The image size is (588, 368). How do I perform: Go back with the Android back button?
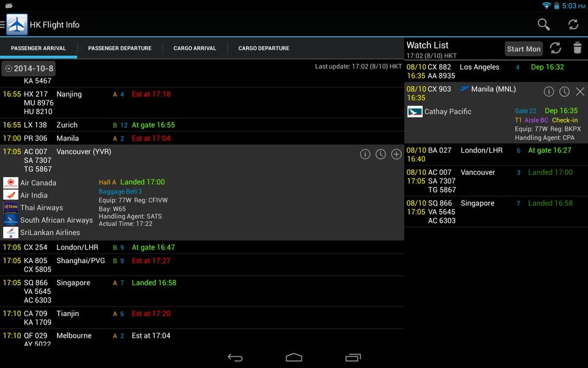235,358
